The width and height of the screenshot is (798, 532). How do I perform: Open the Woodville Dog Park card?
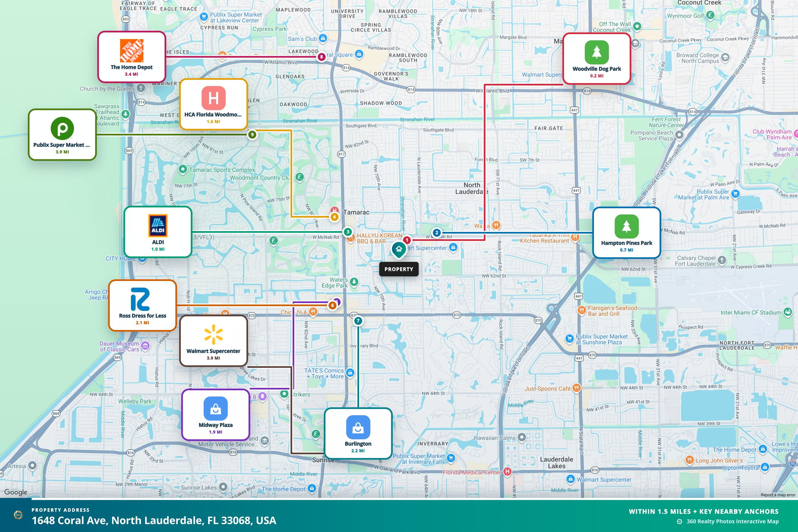tap(597, 59)
